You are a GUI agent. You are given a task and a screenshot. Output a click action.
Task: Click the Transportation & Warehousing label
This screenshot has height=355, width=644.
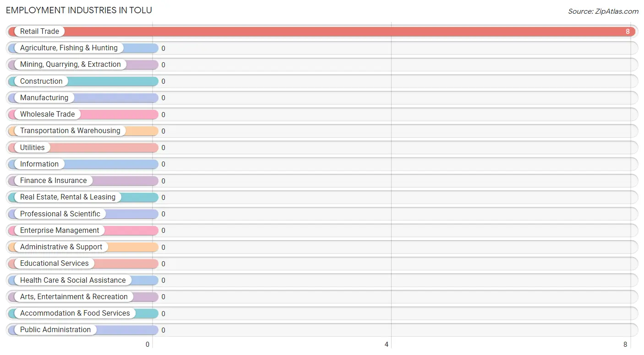70,131
